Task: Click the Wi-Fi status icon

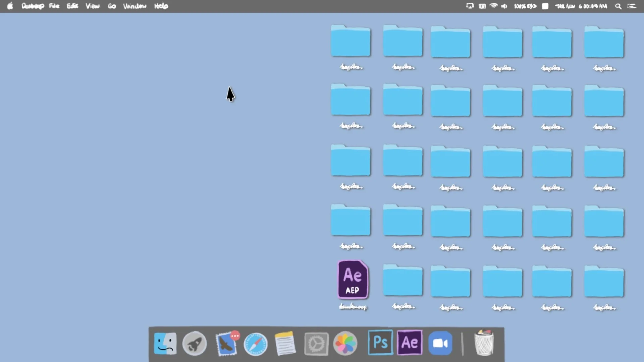Action: (x=493, y=6)
